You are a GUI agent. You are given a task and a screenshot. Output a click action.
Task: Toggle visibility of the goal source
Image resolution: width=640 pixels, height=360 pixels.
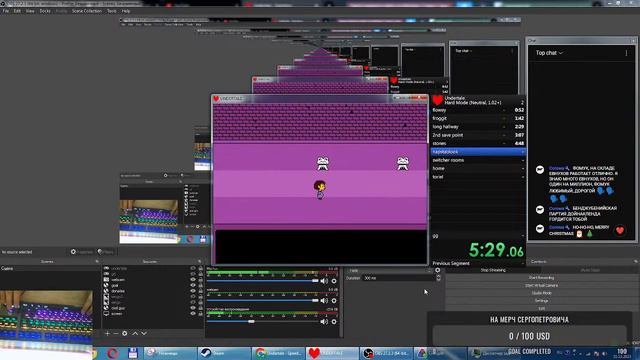point(193,285)
